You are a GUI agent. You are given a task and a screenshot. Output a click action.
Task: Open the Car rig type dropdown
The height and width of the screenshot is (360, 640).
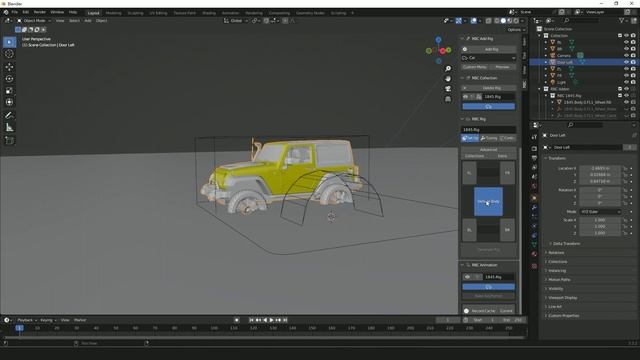pyautogui.click(x=489, y=58)
